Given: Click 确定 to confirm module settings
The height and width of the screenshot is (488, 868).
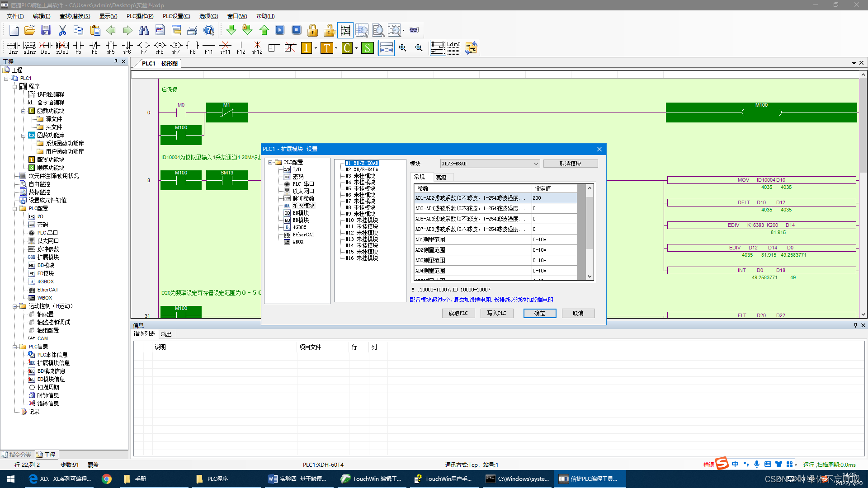Looking at the screenshot, I should click(x=539, y=314).
